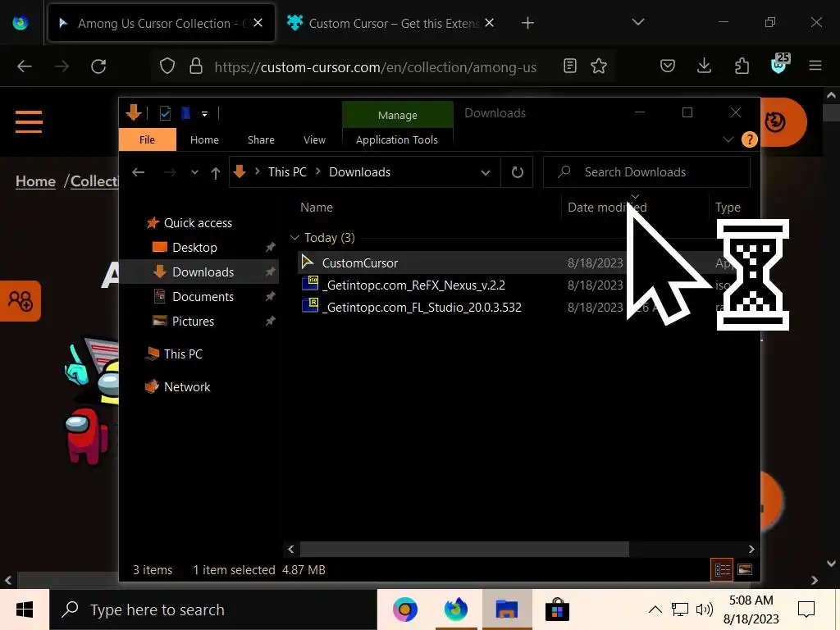Open the File ribbon tab
Image resolution: width=840 pixels, height=630 pixels.
[148, 139]
